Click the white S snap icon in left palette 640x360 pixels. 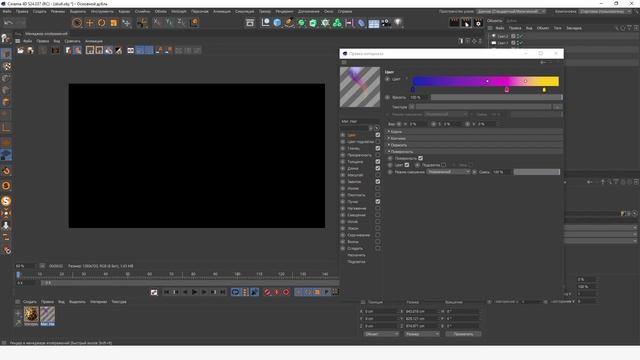point(6,200)
